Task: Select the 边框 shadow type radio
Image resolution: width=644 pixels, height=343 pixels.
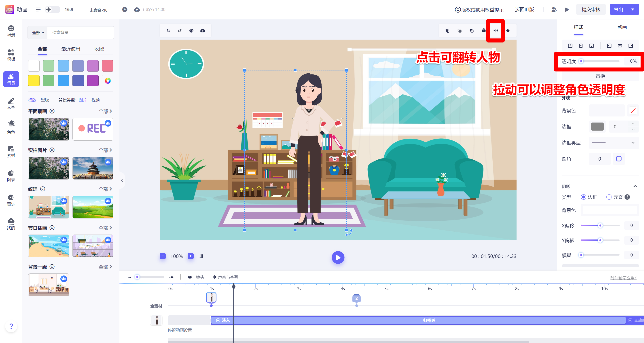Action: [x=583, y=197]
